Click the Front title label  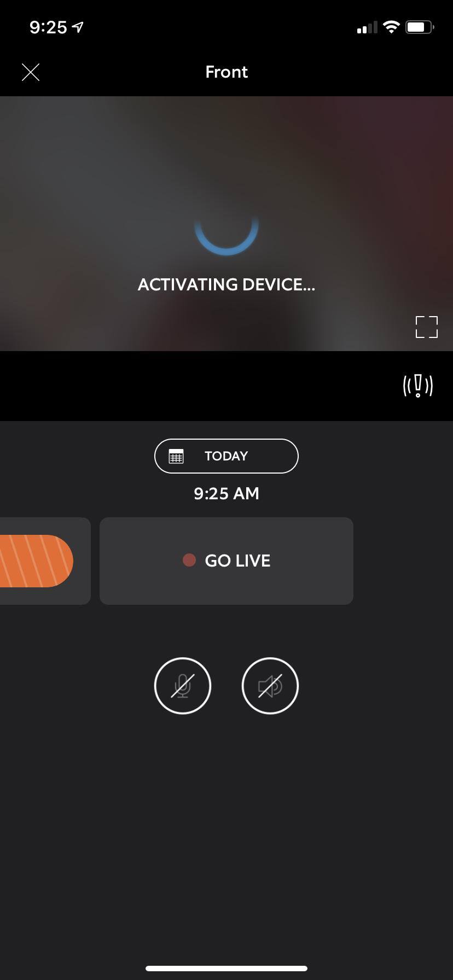(226, 72)
